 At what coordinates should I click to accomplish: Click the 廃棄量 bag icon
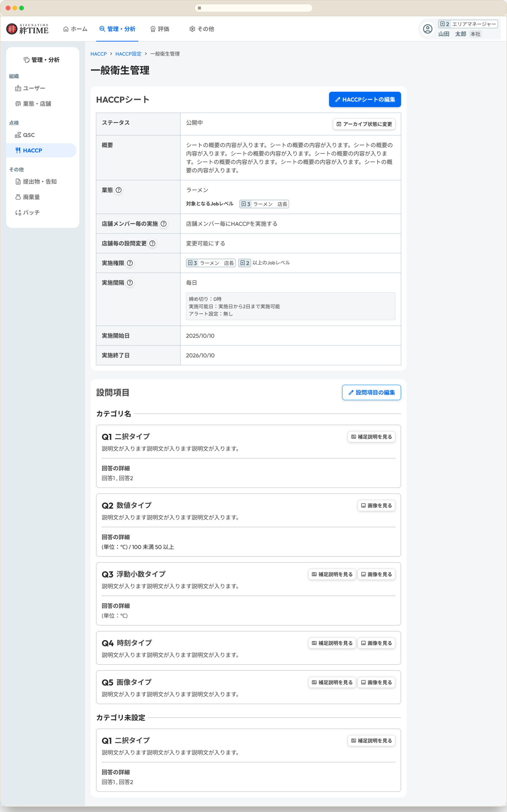pos(18,197)
